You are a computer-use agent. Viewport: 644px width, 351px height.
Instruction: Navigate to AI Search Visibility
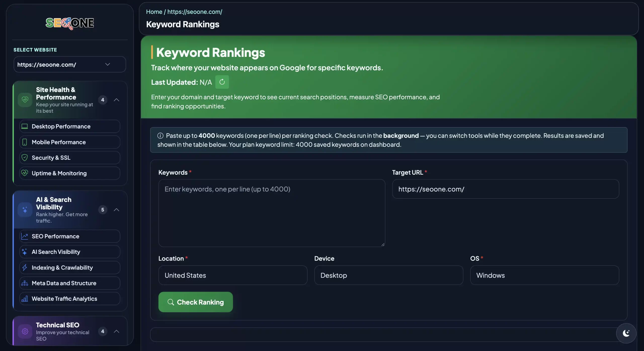tap(70, 252)
